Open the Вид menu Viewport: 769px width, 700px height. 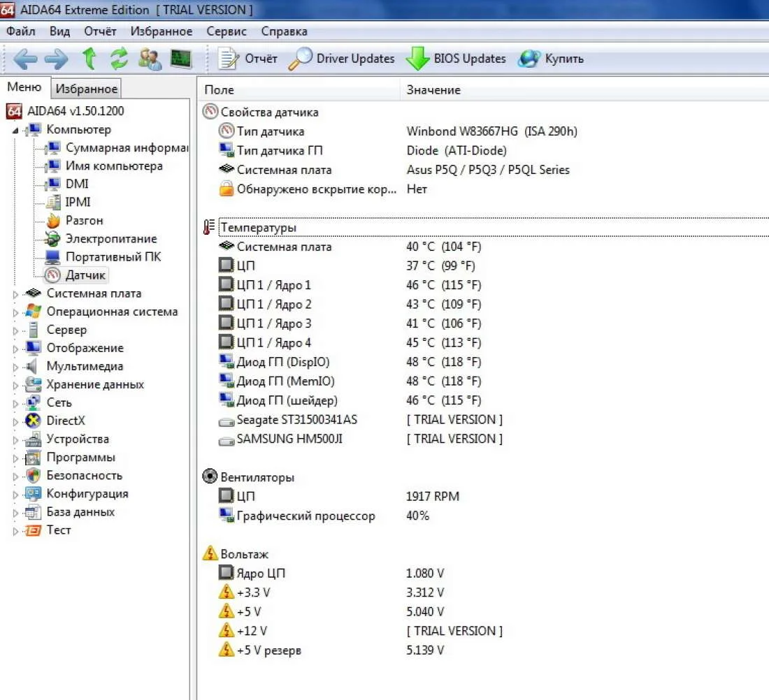tap(59, 31)
